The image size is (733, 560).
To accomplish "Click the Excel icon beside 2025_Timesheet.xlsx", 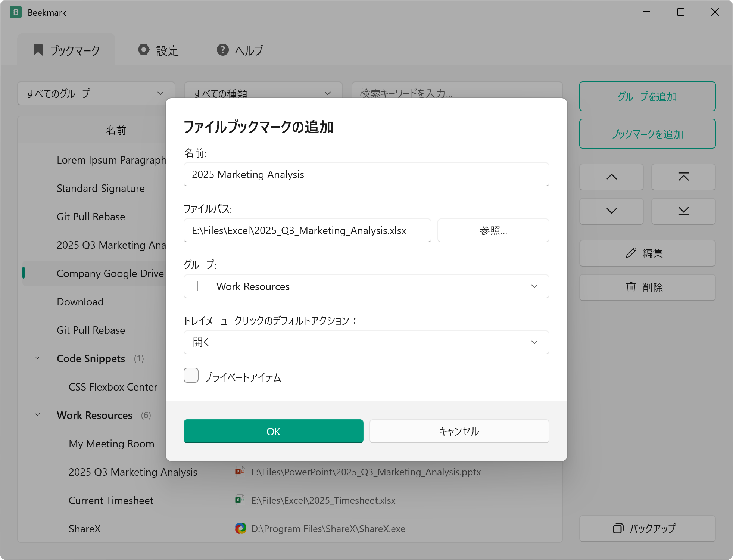I will coord(240,500).
